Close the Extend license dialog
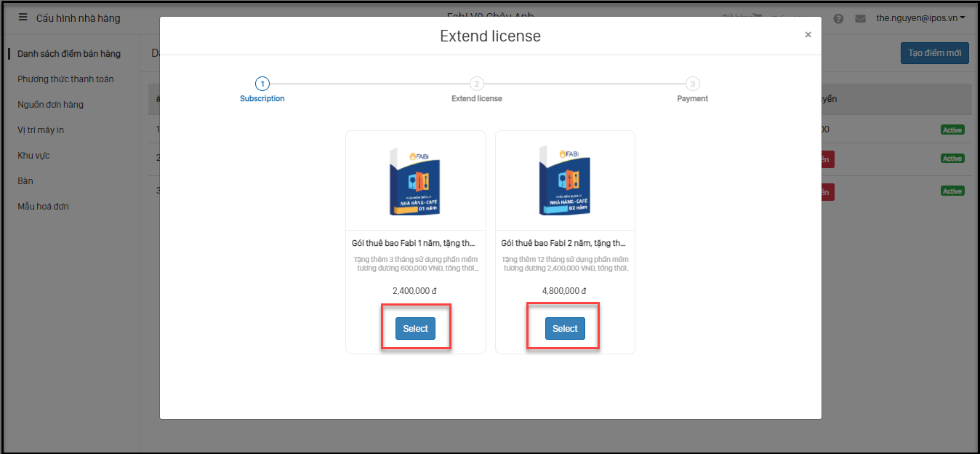The width and height of the screenshot is (980, 454). (x=808, y=34)
